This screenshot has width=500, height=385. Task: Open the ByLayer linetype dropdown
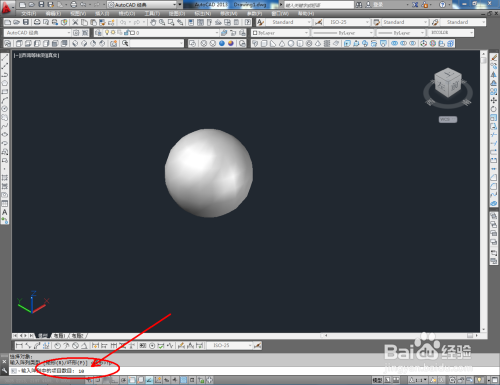pyautogui.click(x=371, y=33)
